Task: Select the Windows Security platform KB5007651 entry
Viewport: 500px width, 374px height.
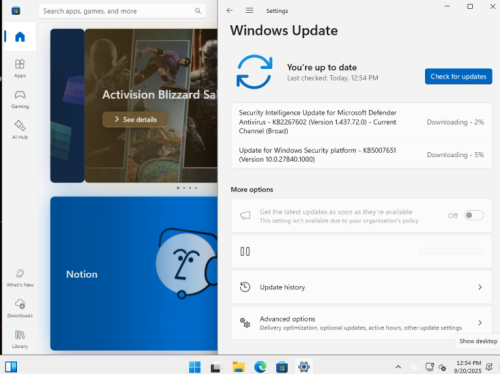Action: click(361, 155)
